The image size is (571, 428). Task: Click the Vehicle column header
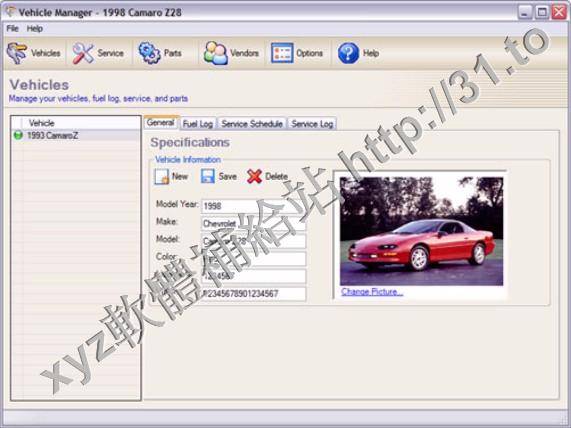pyautogui.click(x=82, y=123)
